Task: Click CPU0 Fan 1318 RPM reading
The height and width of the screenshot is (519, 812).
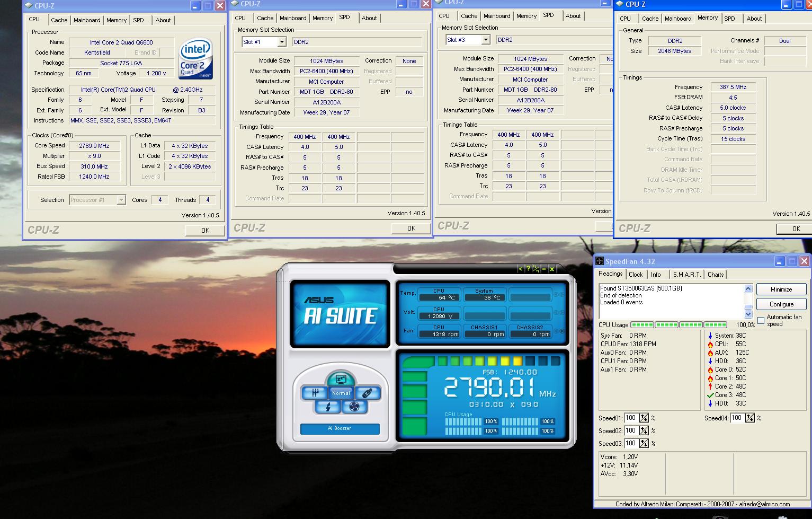Action: tap(628, 344)
